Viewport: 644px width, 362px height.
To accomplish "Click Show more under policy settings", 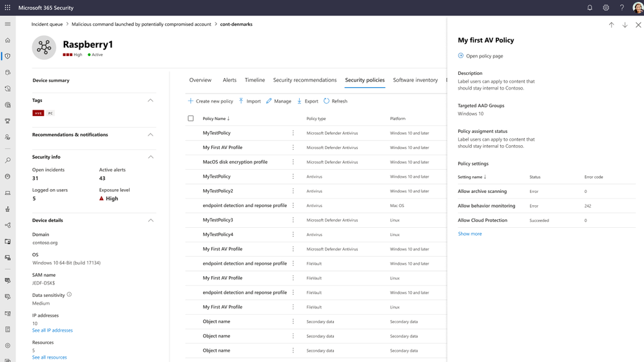I will 469,234.
